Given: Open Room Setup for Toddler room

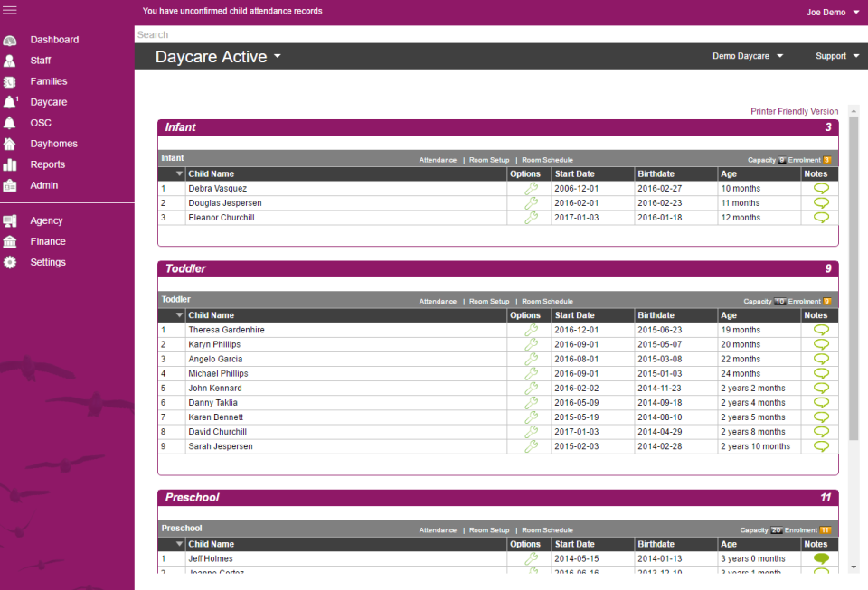Looking at the screenshot, I should click(489, 302).
